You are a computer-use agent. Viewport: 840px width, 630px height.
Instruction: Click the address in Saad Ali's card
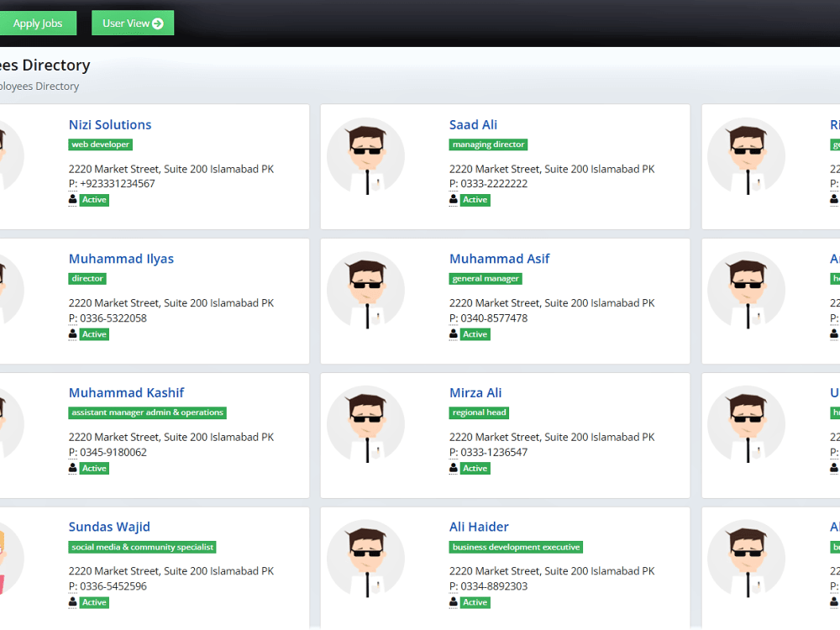pyautogui.click(x=552, y=170)
